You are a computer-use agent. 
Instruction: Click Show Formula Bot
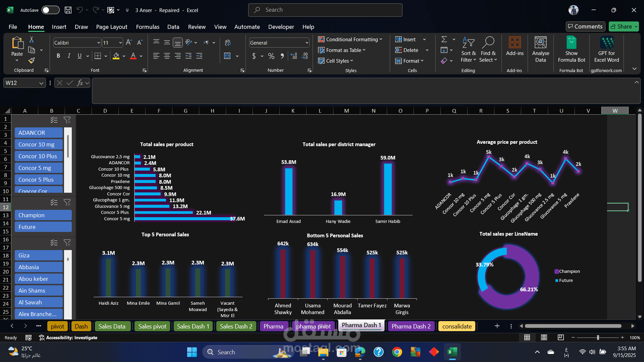tap(572, 50)
